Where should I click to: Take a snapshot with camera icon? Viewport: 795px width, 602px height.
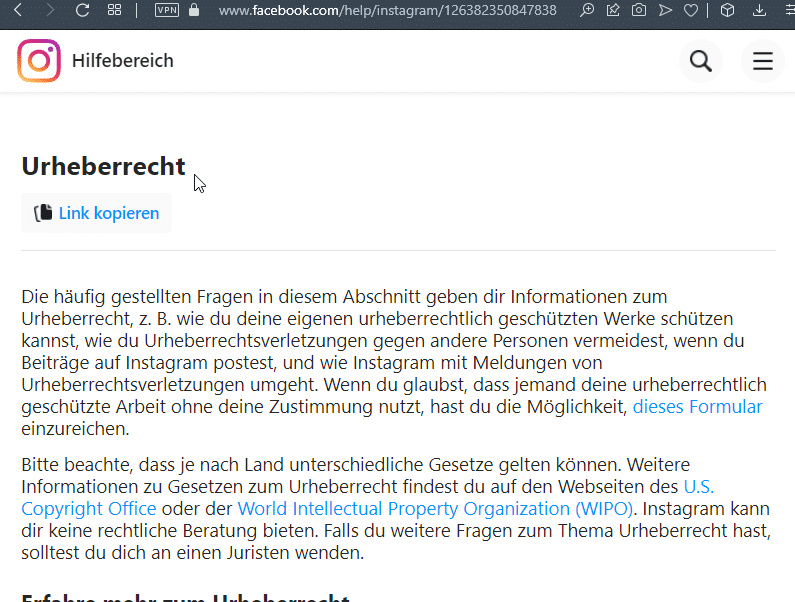(639, 10)
